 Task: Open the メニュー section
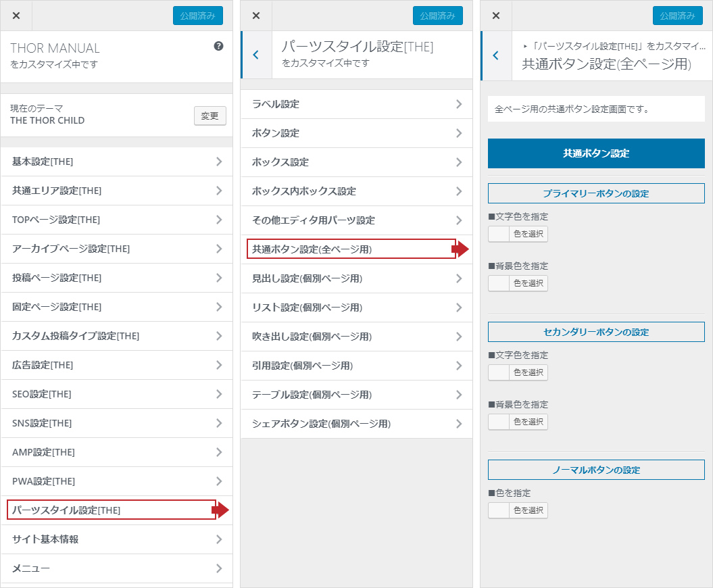[116, 568]
